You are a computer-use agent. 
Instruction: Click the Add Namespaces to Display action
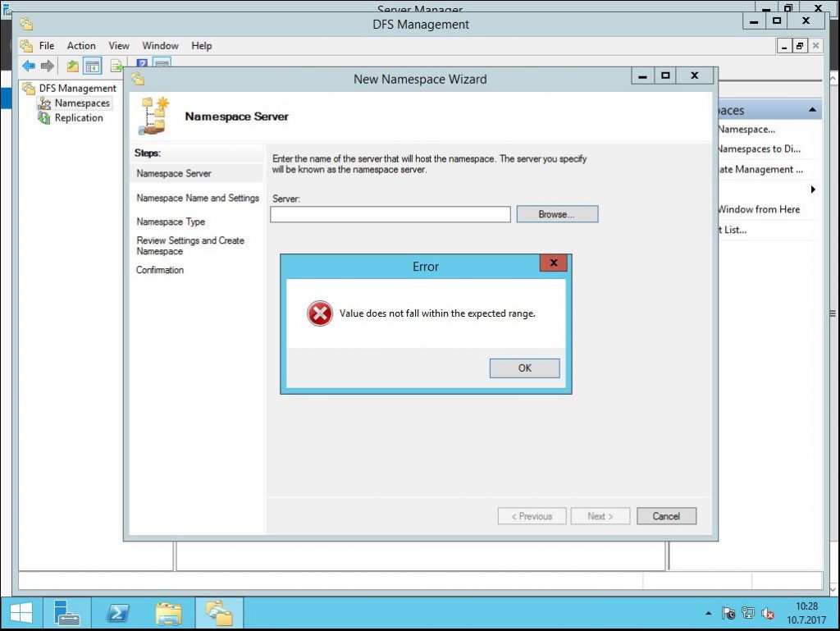pyautogui.click(x=759, y=149)
